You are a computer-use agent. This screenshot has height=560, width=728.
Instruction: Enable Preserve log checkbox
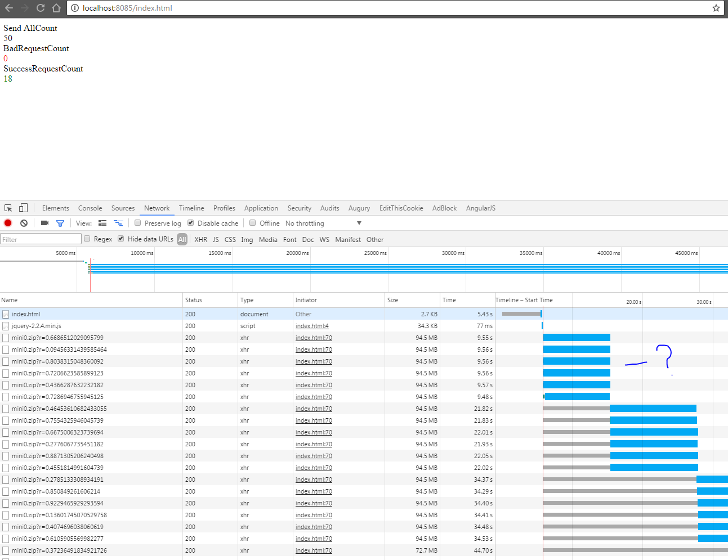[x=137, y=223]
